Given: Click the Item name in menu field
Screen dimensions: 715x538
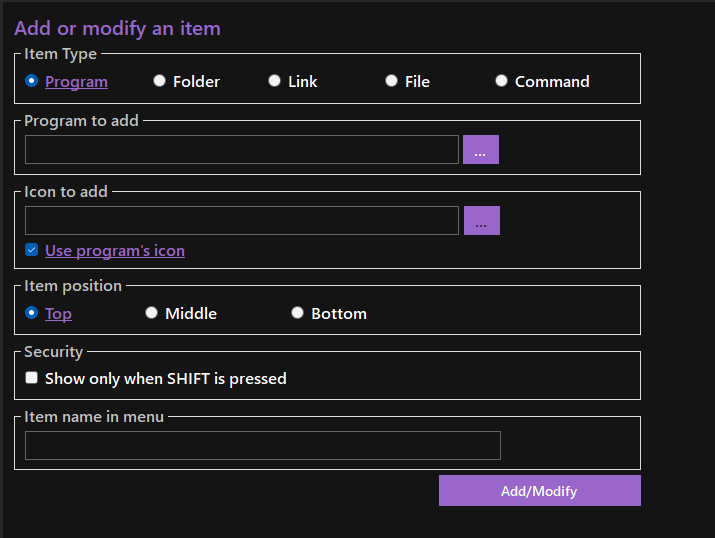Looking at the screenshot, I should 262,446.
